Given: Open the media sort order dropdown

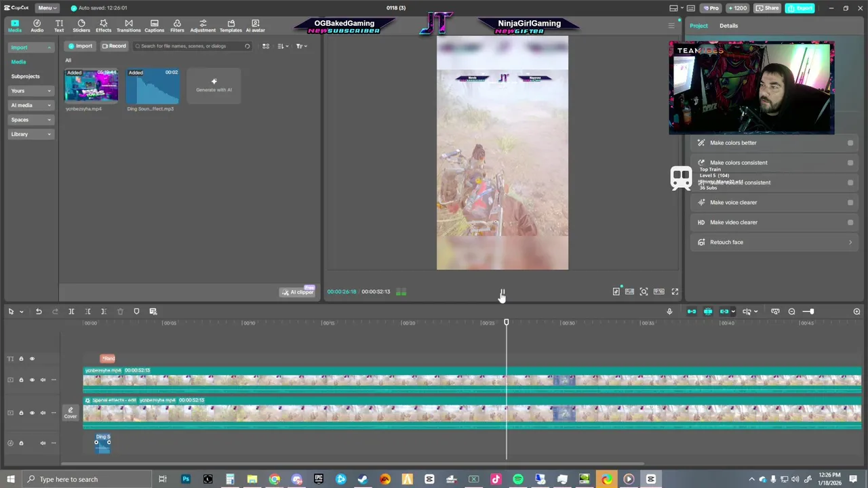Looking at the screenshot, I should click(x=283, y=46).
